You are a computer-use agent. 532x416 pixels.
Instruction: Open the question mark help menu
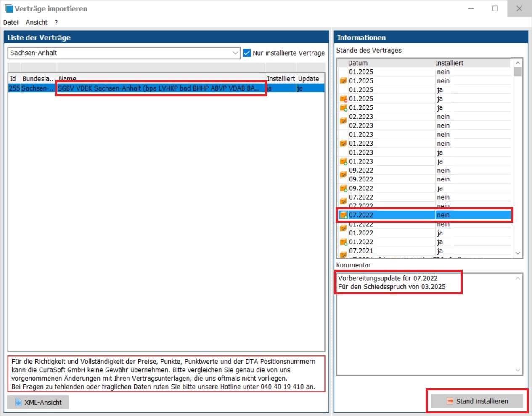[x=56, y=22]
